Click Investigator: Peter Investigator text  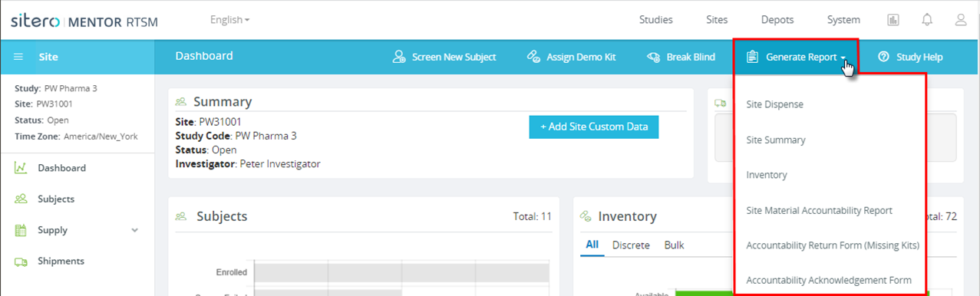pos(248,163)
